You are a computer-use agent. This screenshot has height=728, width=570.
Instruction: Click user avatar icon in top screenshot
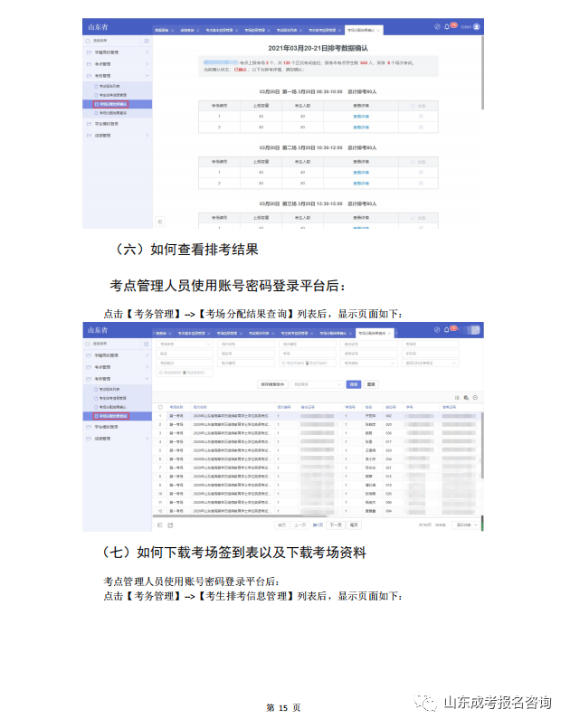[x=476, y=27]
